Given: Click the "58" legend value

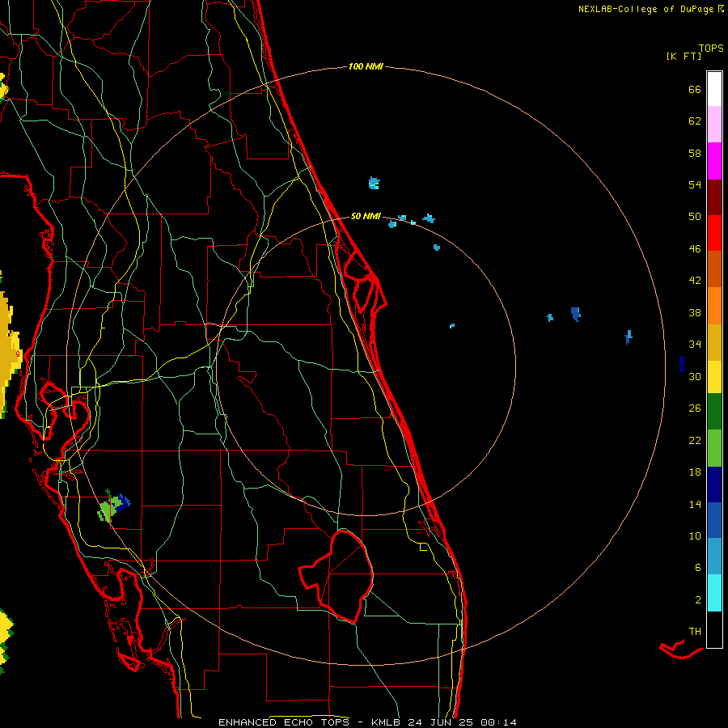Looking at the screenshot, I should 695,153.
